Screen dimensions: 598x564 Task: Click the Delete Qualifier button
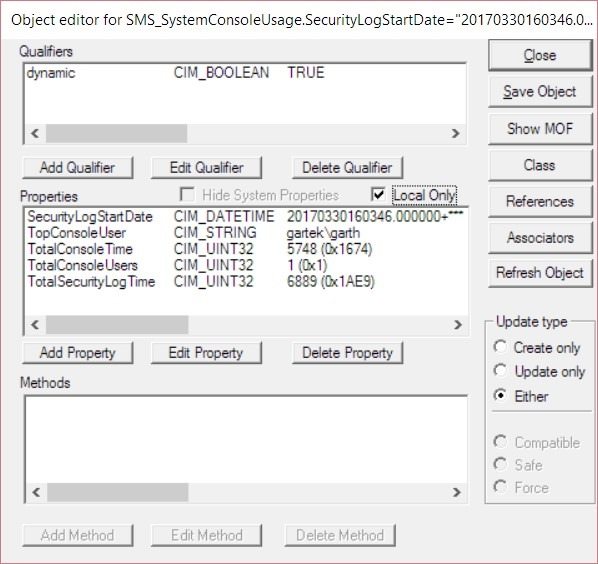(347, 167)
